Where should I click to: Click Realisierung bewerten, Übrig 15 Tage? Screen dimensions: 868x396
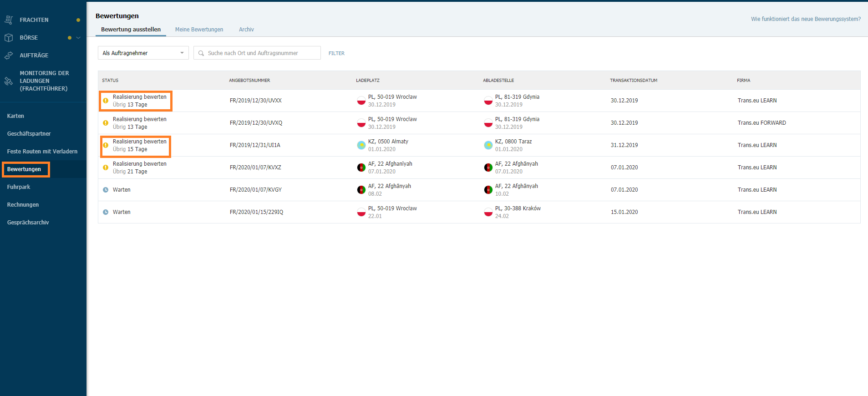(140, 145)
